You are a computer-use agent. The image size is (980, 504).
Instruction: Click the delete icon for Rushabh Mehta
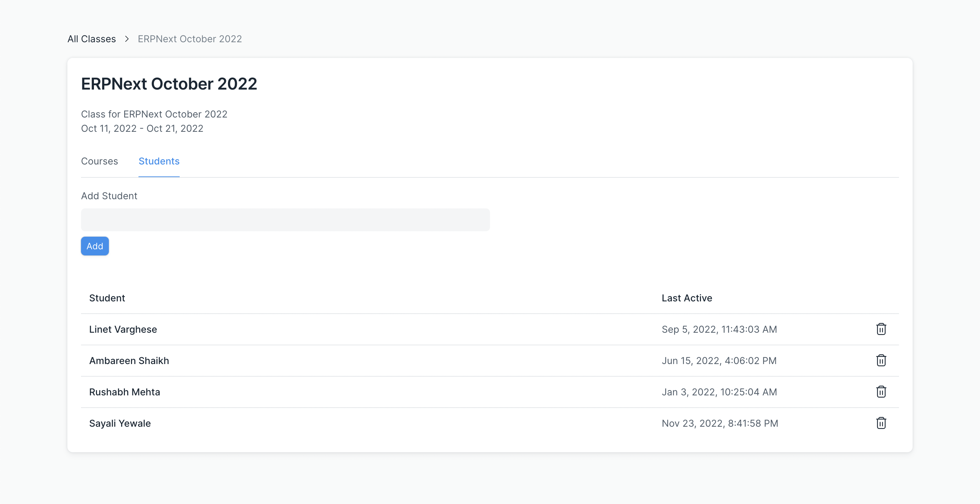(x=881, y=392)
